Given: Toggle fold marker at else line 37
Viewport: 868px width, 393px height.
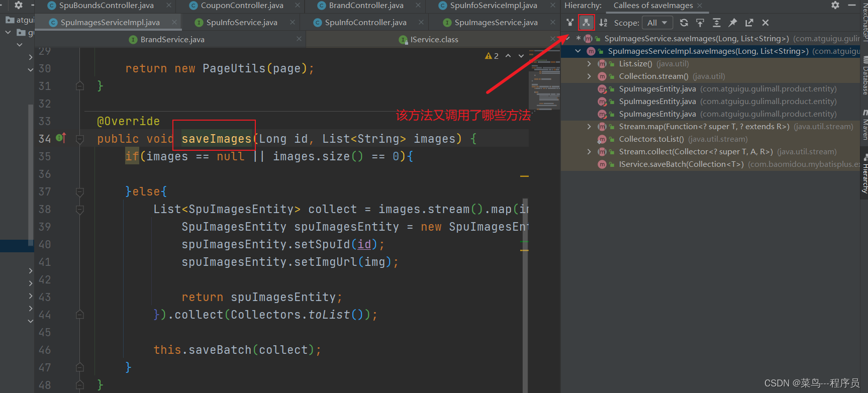Looking at the screenshot, I should point(79,191).
